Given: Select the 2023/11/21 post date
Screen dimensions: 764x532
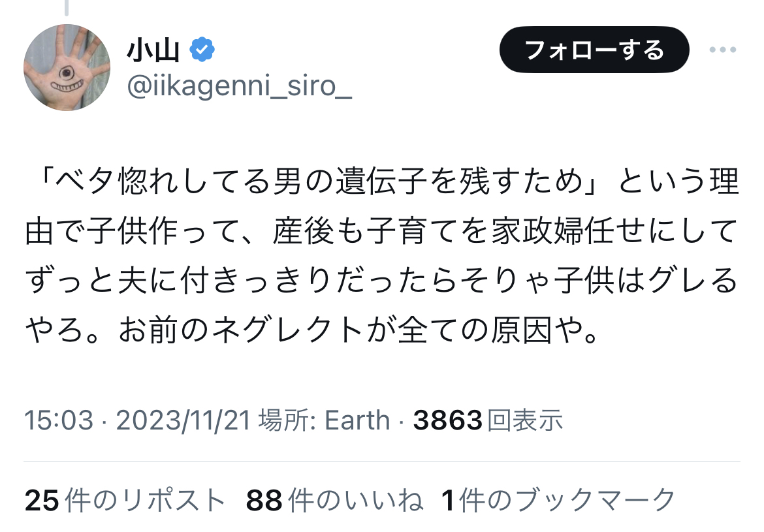Looking at the screenshot, I should (183, 420).
